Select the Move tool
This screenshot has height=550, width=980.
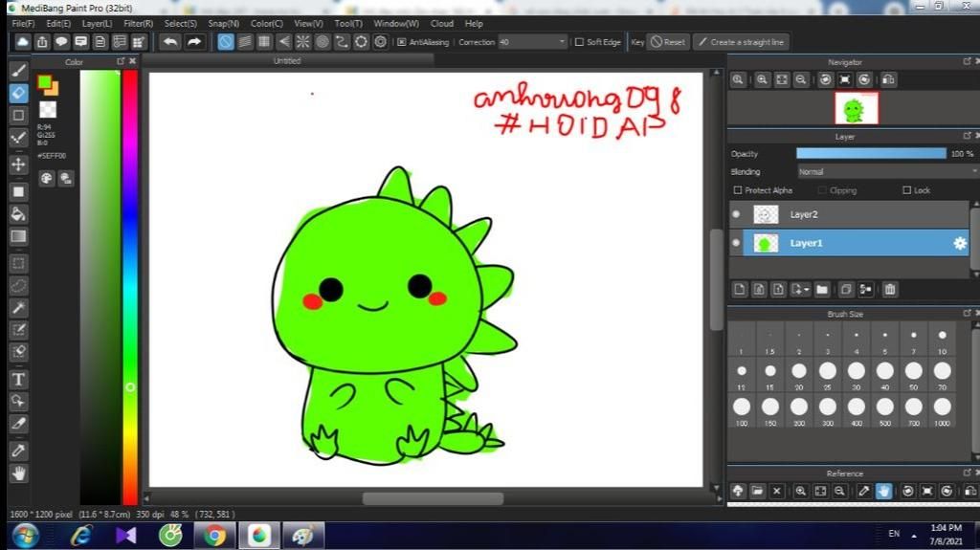click(19, 165)
